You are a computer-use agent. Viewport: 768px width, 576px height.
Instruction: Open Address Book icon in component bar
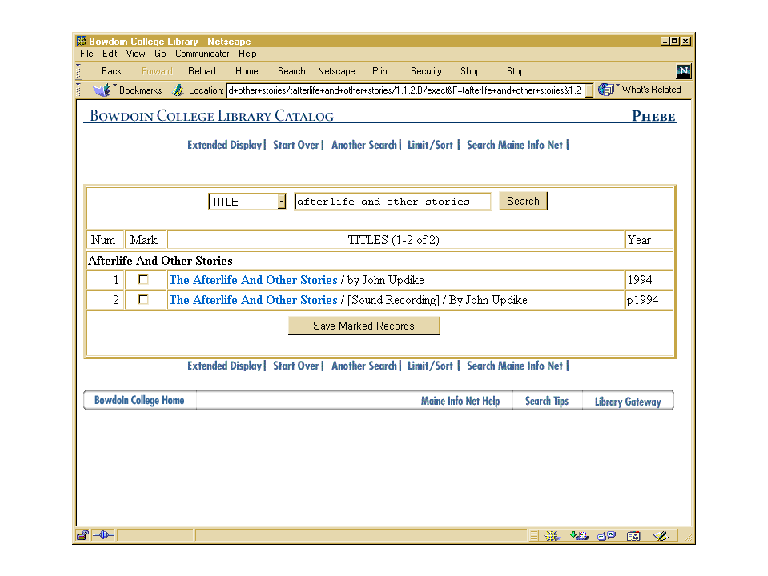click(x=634, y=536)
